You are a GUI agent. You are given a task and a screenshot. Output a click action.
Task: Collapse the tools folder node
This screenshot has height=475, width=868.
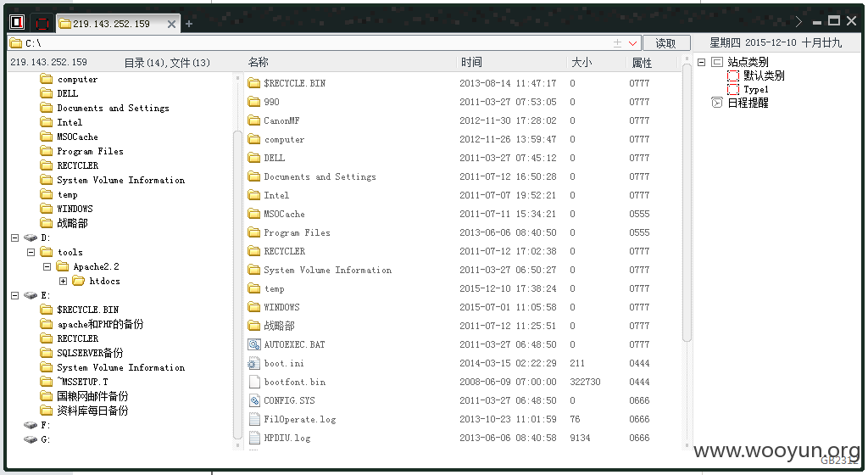(31, 253)
